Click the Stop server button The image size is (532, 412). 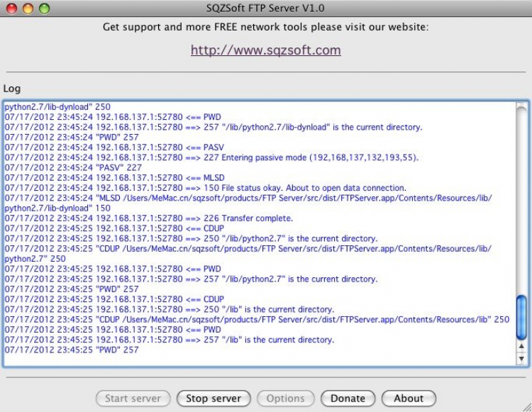(x=214, y=398)
